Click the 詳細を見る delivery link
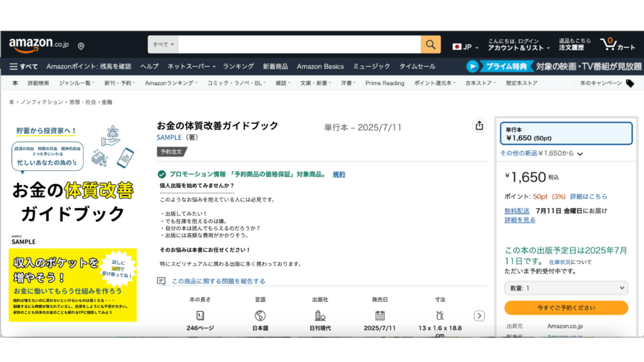 tap(520, 220)
